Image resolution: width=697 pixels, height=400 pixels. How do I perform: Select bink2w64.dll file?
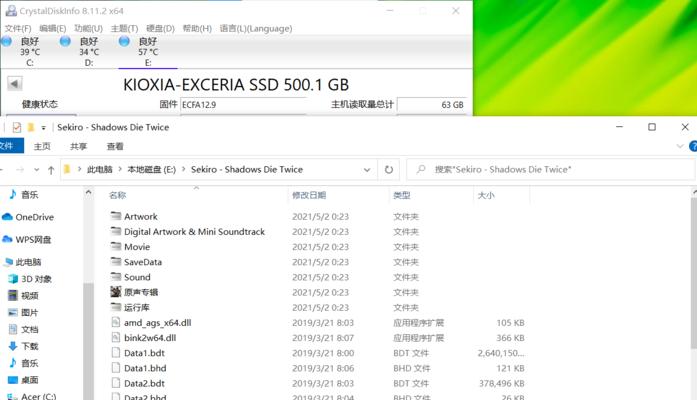point(143,338)
